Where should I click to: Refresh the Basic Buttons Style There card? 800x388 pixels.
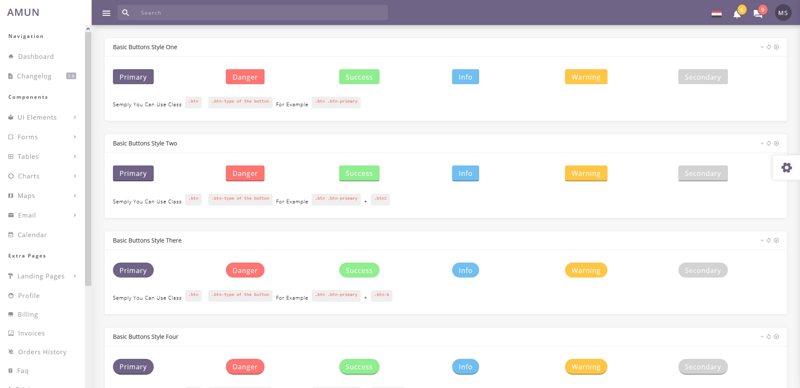[x=769, y=240]
